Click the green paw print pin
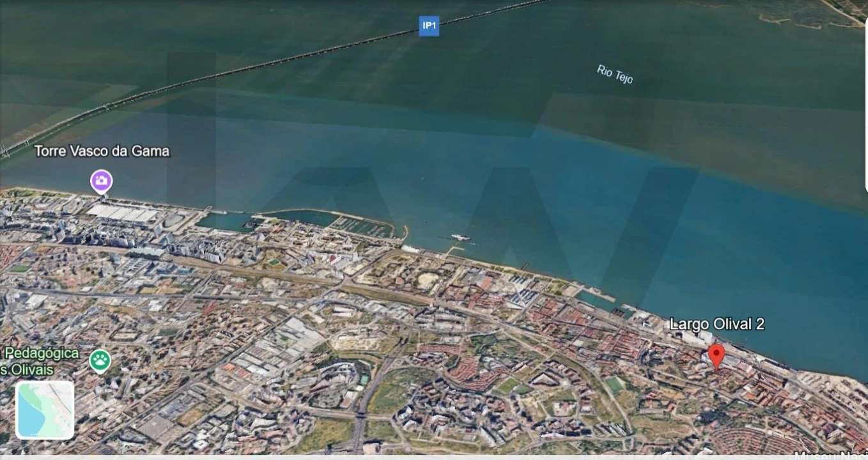 pyautogui.click(x=100, y=361)
